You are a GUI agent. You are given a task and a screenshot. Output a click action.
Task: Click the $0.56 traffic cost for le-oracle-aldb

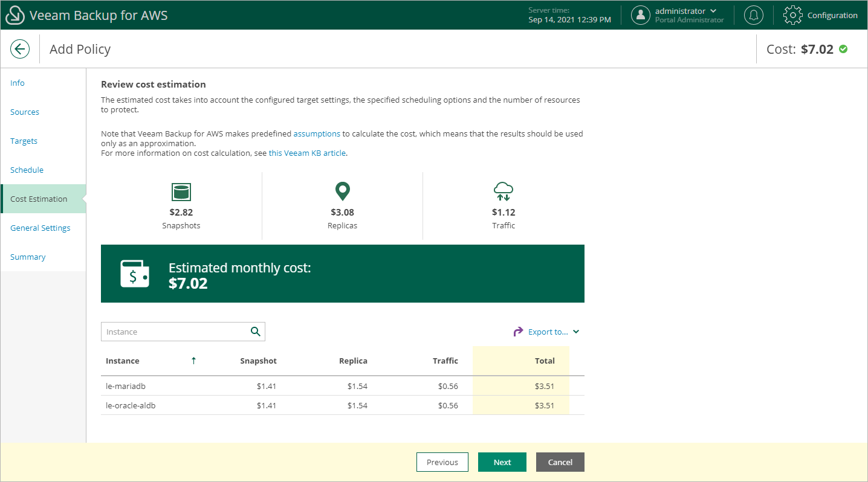coord(448,405)
